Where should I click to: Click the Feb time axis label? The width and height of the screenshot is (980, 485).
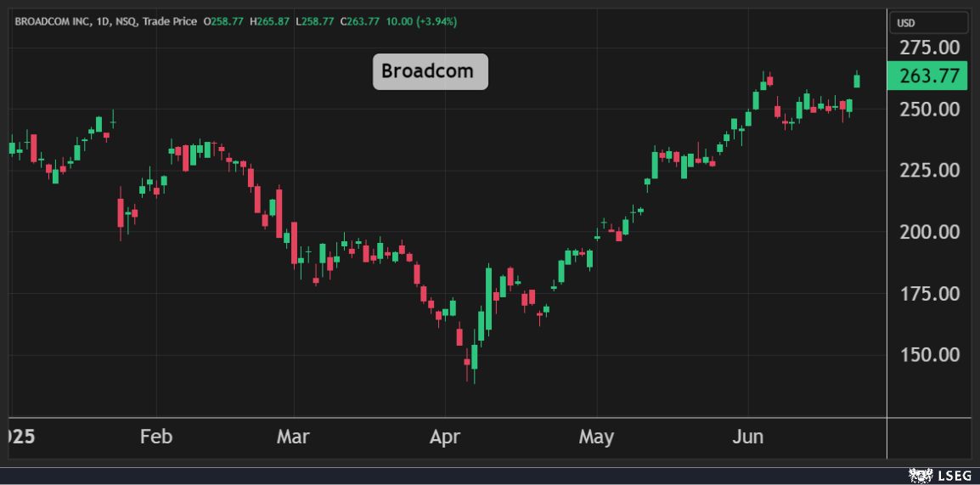(x=156, y=437)
